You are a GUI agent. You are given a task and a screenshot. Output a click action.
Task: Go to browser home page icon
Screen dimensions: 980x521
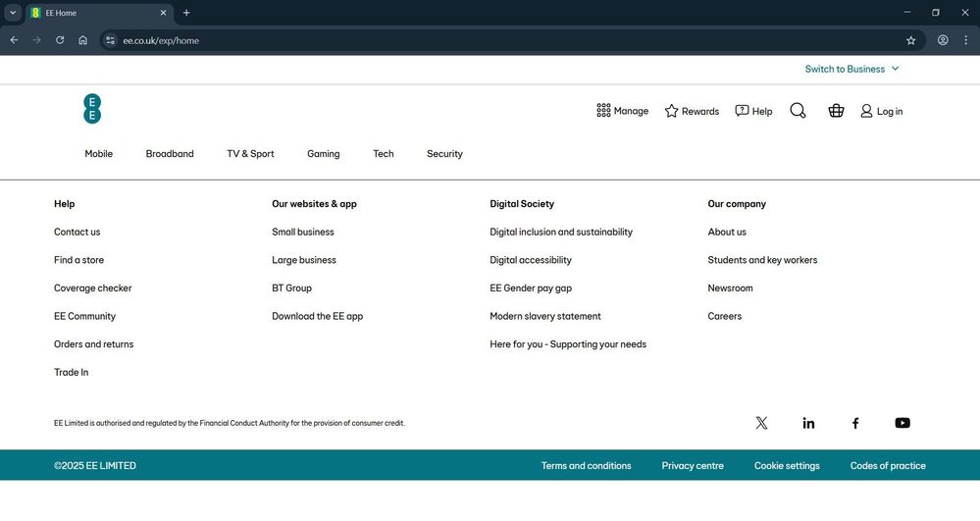click(x=82, y=40)
